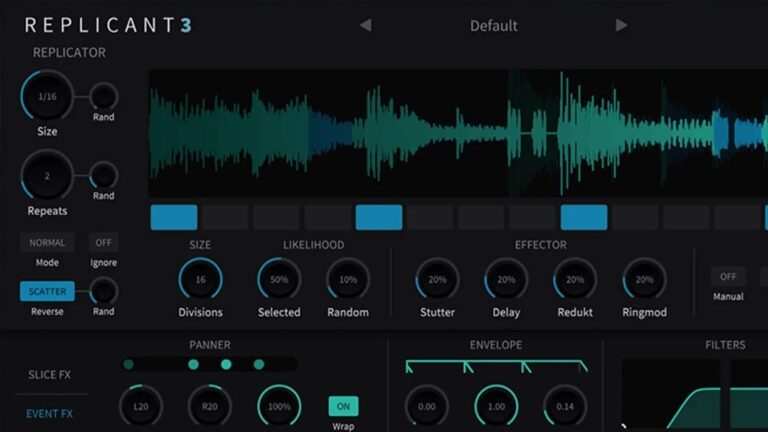
Task: Click the Divisions knob showing 16
Action: (x=200, y=279)
